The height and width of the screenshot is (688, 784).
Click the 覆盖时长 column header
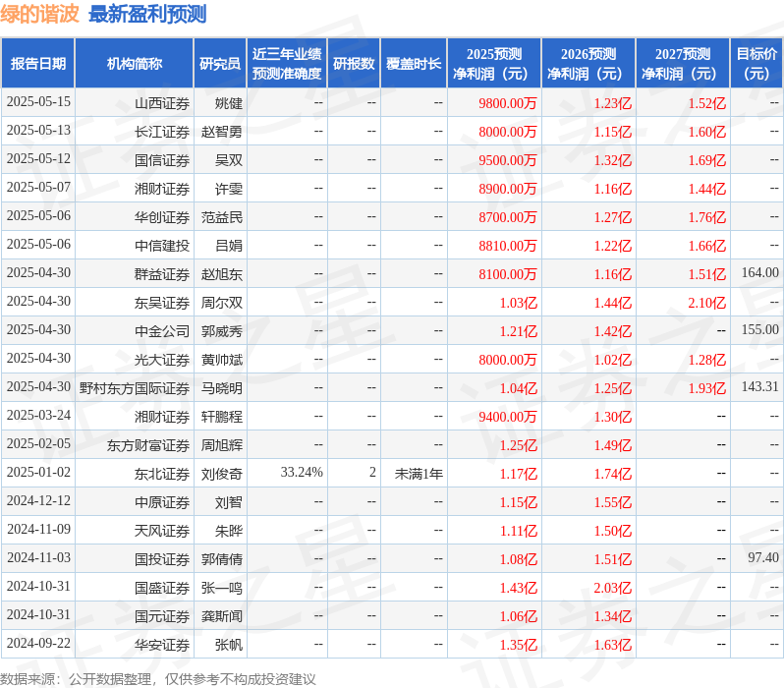tap(414, 64)
